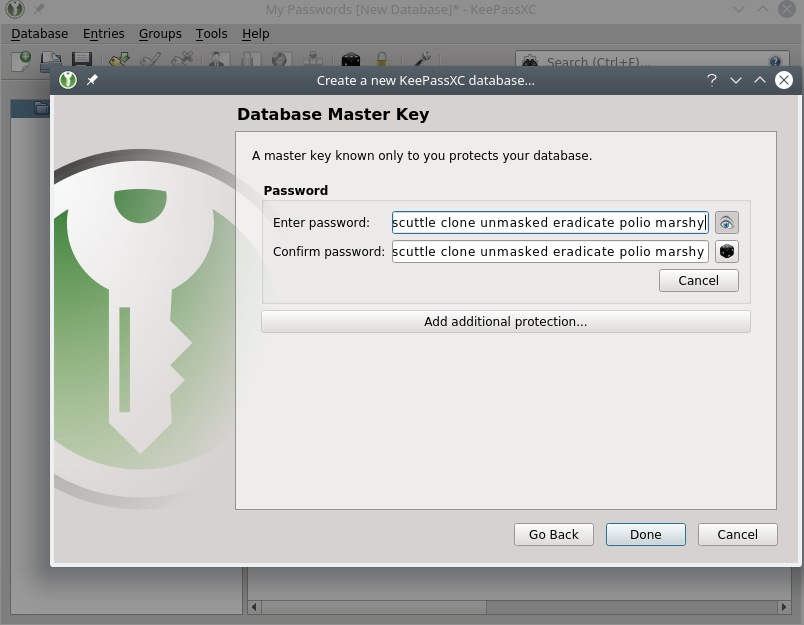Click the 'Confirm password:' label
Image resolution: width=804 pixels, height=625 pixels.
point(329,252)
